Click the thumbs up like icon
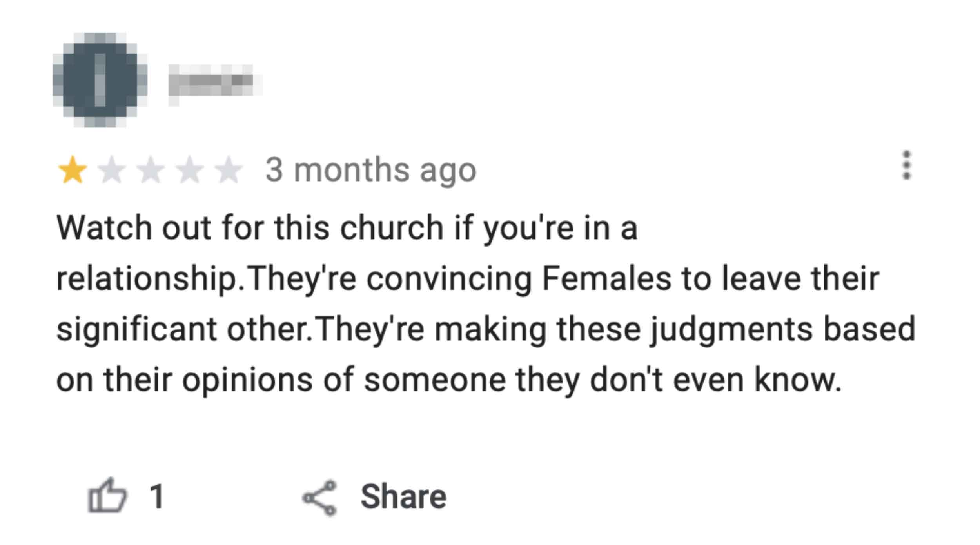 (107, 496)
